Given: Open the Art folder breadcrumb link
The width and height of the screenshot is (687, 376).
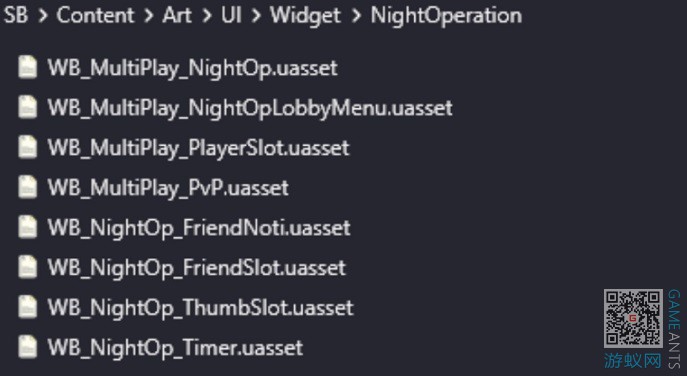Looking at the screenshot, I should [177, 16].
